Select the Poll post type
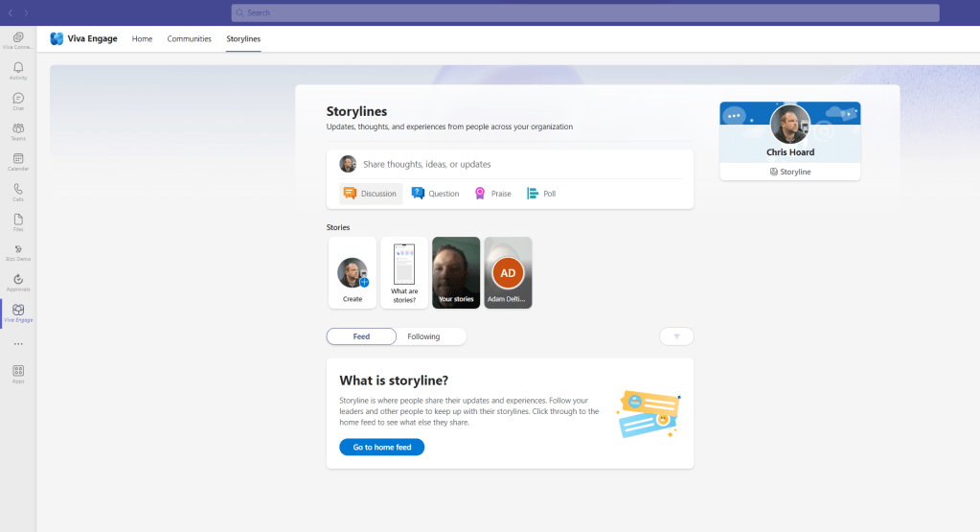Viewport: 980px width, 532px height. coord(541,194)
